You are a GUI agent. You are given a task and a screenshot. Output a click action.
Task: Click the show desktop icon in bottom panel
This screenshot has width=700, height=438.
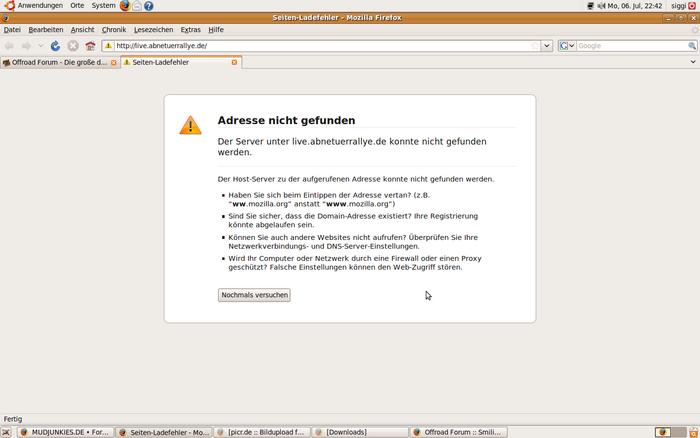click(x=6, y=432)
